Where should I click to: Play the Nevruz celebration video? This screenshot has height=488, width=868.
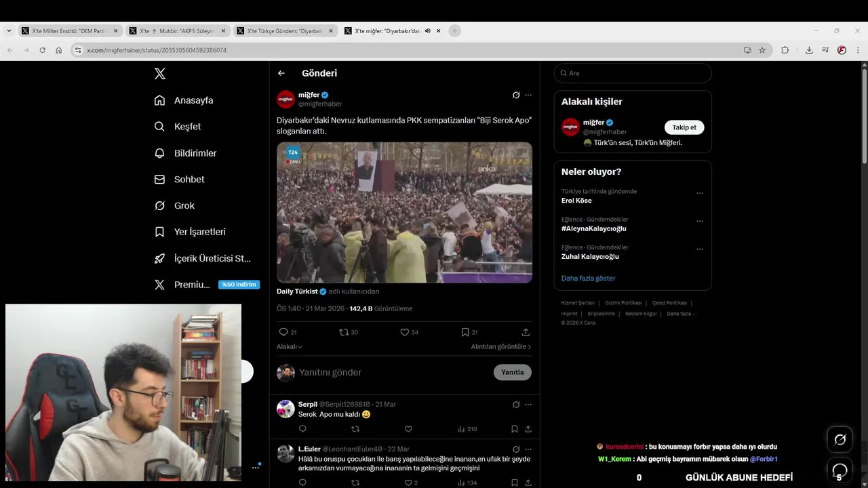(x=404, y=212)
